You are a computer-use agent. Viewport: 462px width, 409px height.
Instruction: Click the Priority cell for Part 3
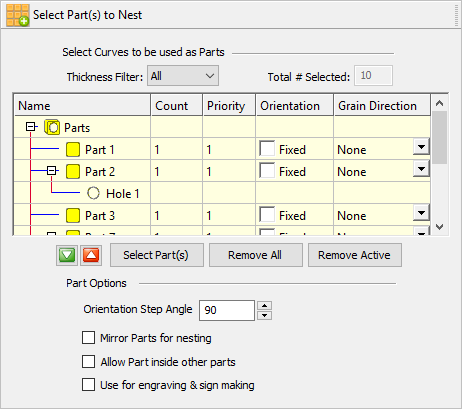[x=229, y=215]
